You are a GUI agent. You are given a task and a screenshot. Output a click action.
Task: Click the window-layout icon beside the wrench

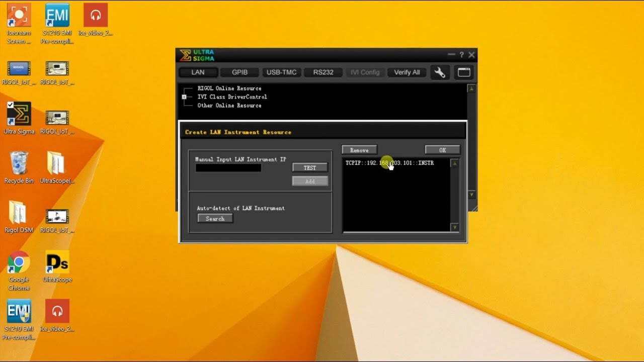coord(464,72)
